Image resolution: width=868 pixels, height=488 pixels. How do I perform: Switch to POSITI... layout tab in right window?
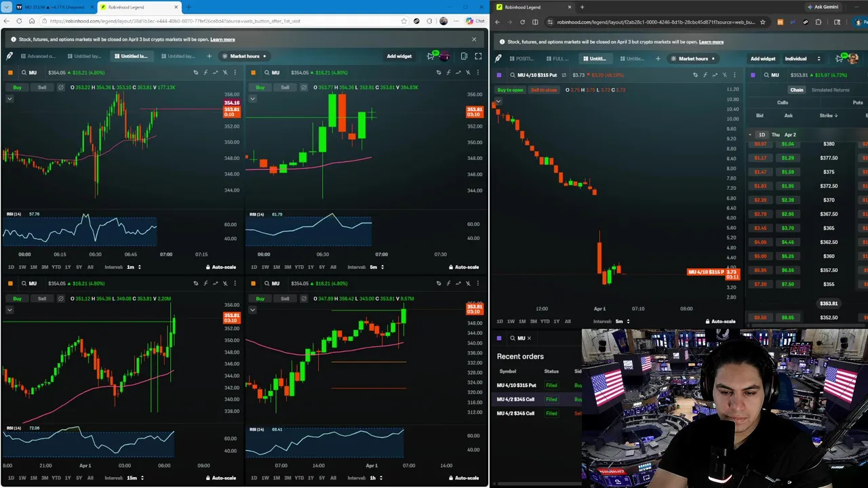[521, 58]
